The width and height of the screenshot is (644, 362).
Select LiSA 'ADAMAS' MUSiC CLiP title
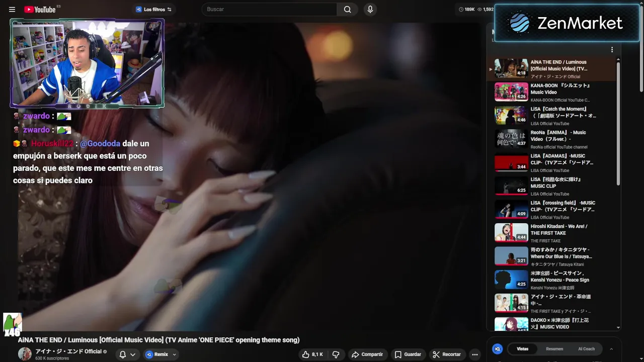coord(561,159)
